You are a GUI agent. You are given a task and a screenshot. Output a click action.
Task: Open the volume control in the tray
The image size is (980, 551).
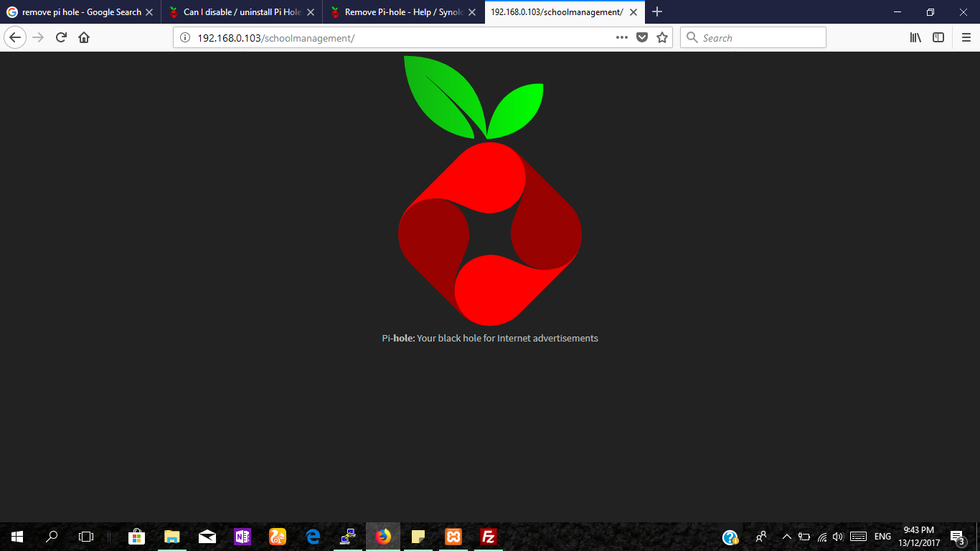coord(838,537)
